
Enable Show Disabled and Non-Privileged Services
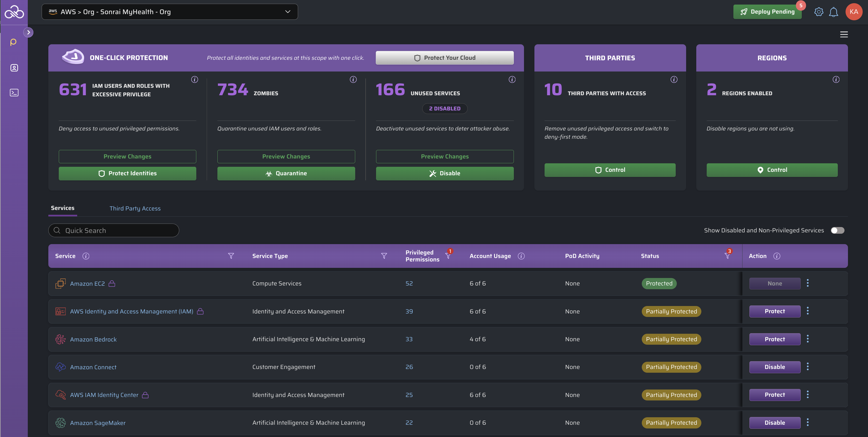pyautogui.click(x=837, y=230)
